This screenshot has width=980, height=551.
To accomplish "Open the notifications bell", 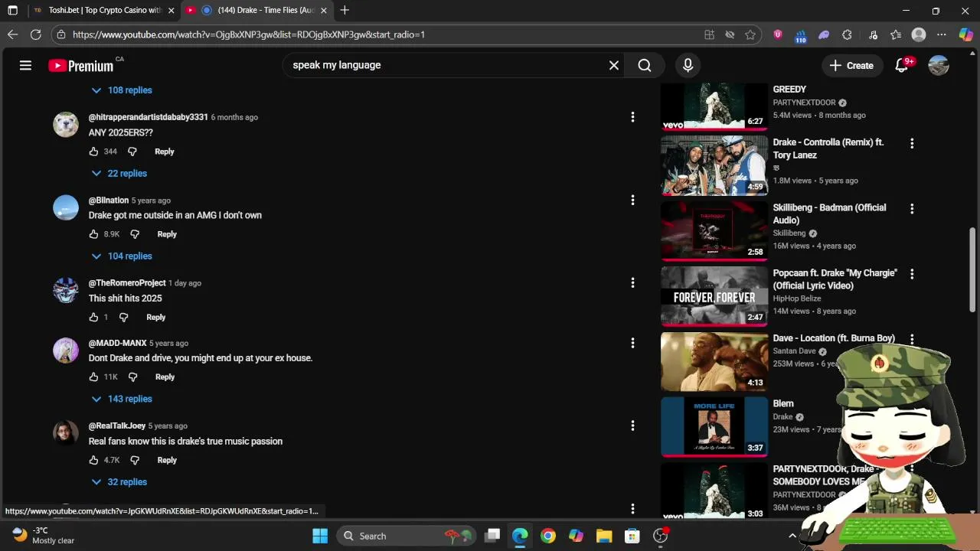I will (902, 66).
